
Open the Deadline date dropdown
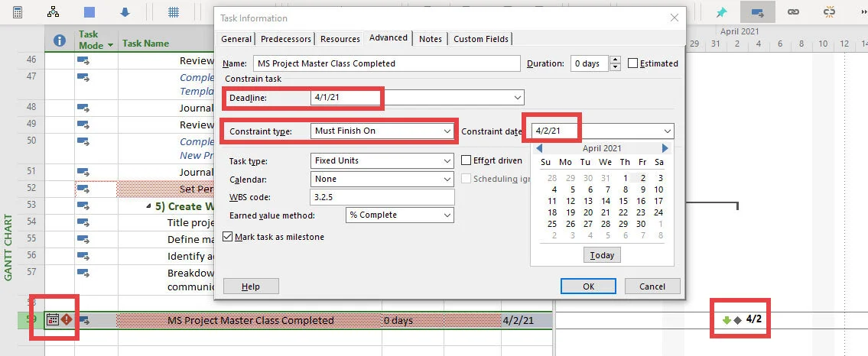(517, 98)
